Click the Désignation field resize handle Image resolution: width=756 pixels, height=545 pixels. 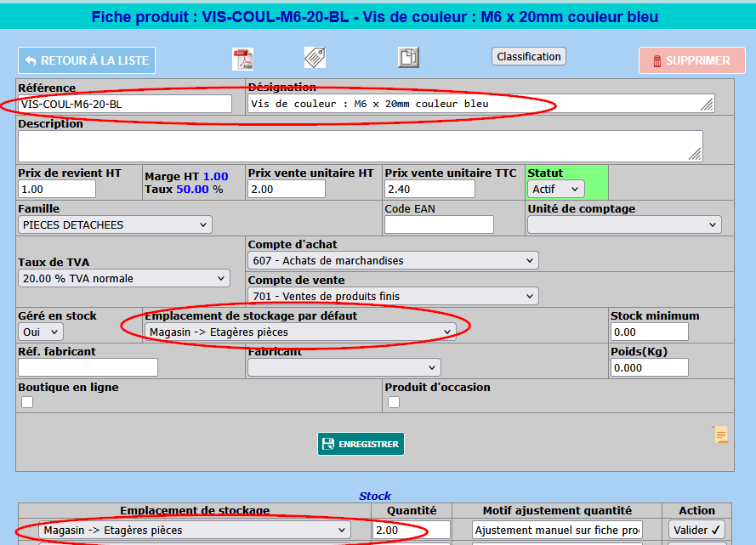[708, 105]
